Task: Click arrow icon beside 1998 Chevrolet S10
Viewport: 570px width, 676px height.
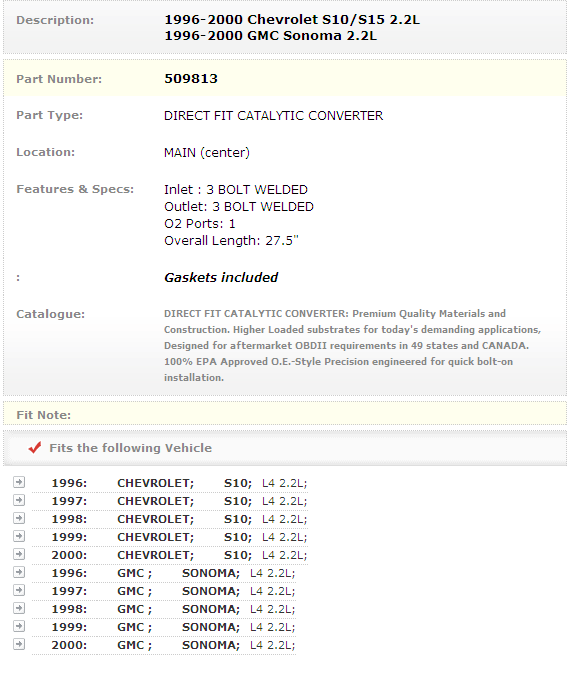Action: (x=19, y=518)
